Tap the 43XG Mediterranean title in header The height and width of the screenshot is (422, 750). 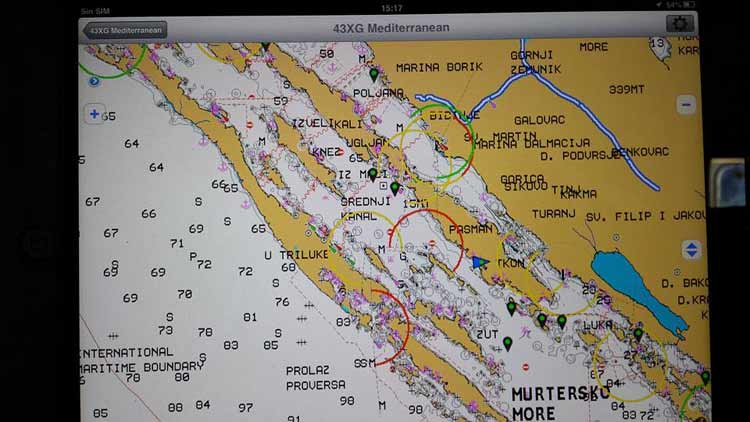click(394, 29)
